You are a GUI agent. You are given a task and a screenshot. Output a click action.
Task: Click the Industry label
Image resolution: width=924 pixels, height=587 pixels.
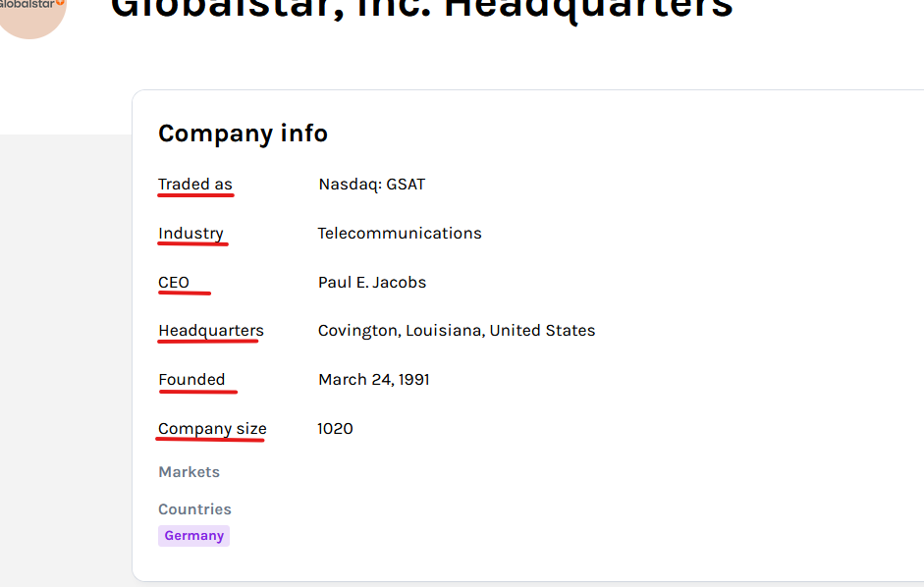pyautogui.click(x=190, y=234)
